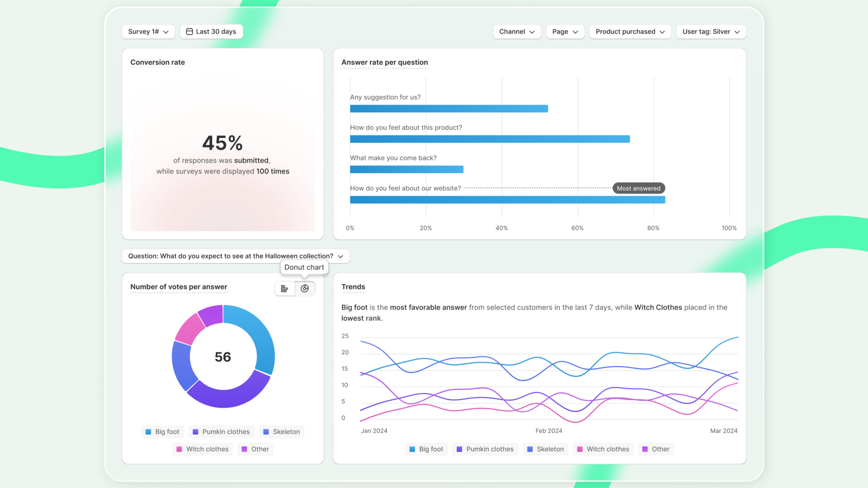
Task: Open the Last 30 days date filter
Action: tap(211, 31)
